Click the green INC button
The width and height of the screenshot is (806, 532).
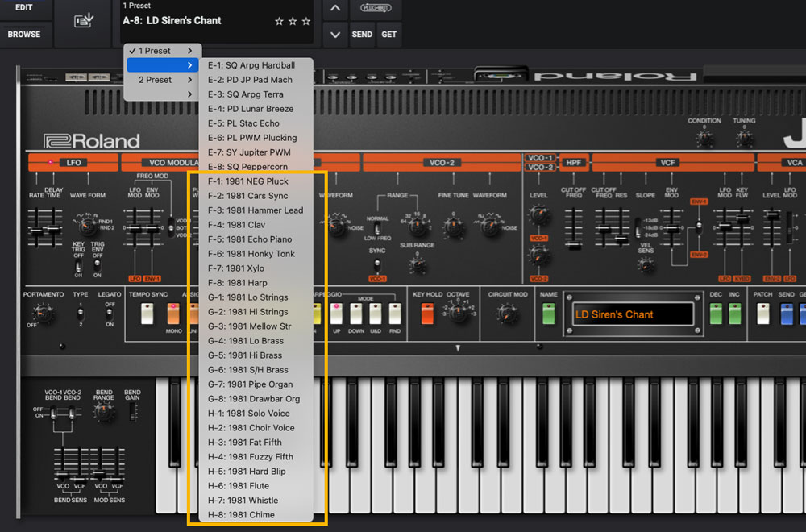pyautogui.click(x=735, y=314)
